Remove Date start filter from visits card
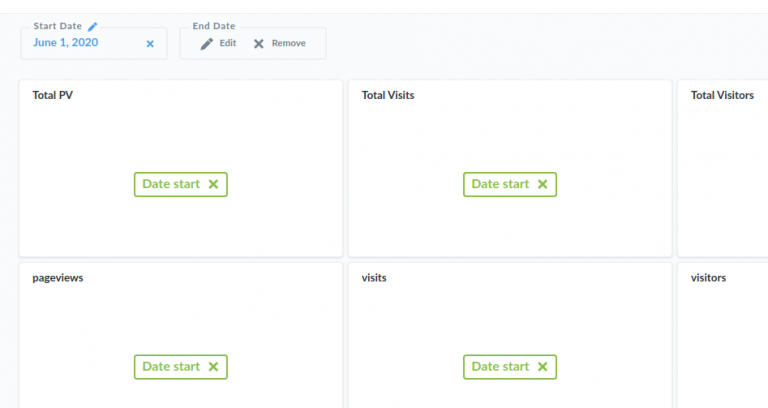This screenshot has width=768, height=408. point(542,367)
